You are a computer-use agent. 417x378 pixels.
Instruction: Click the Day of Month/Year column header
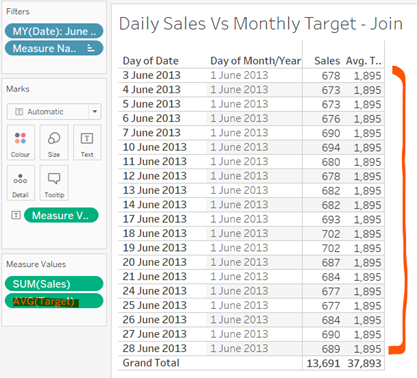tap(255, 61)
